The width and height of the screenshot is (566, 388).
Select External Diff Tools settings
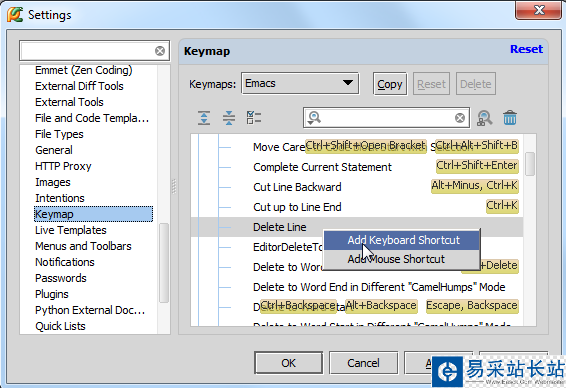[79, 86]
